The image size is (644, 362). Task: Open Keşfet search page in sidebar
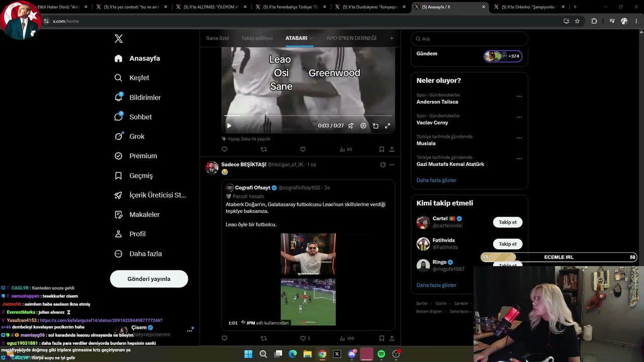[x=132, y=78]
